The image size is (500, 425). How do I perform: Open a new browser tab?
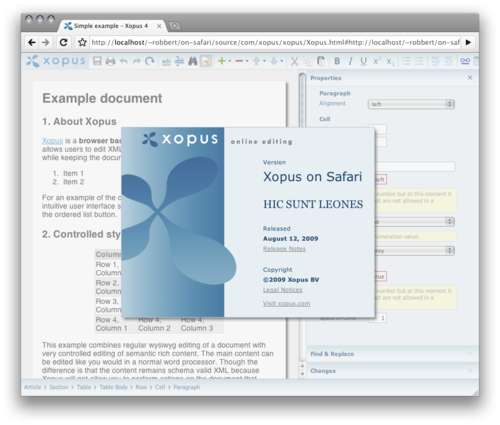pos(174,26)
